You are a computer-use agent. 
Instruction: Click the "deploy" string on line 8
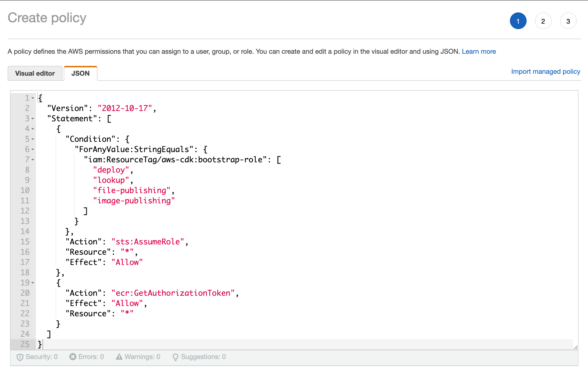coord(111,170)
